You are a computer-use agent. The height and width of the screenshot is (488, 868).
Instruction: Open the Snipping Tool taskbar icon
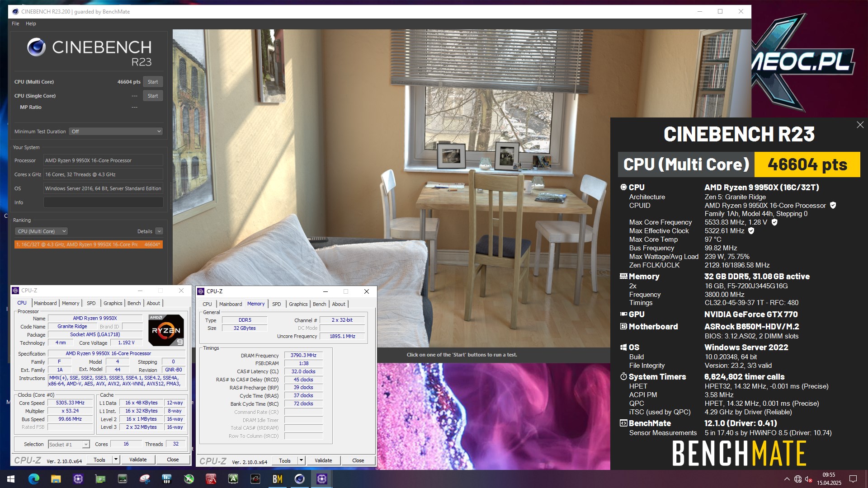point(145,479)
